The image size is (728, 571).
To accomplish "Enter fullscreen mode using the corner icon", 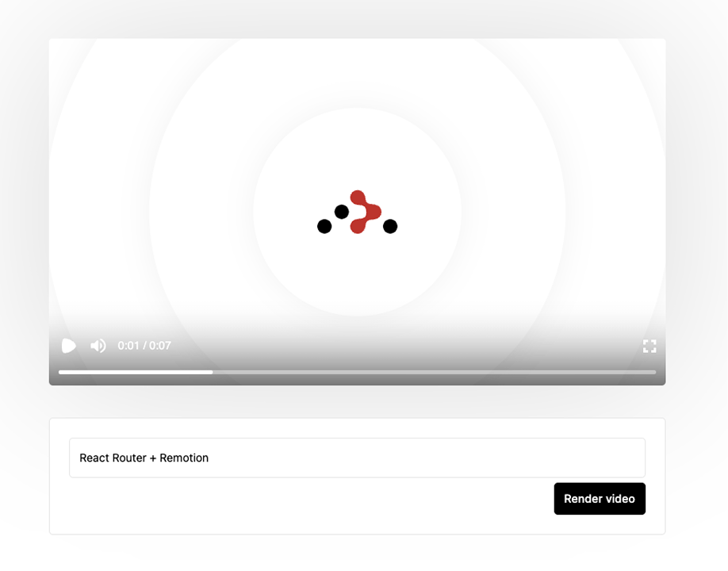I will pos(649,346).
